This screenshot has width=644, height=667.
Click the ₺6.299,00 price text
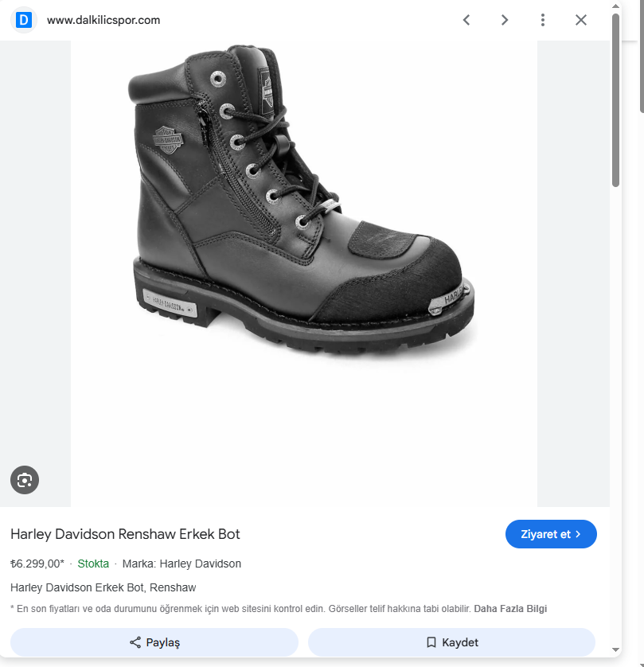click(37, 564)
